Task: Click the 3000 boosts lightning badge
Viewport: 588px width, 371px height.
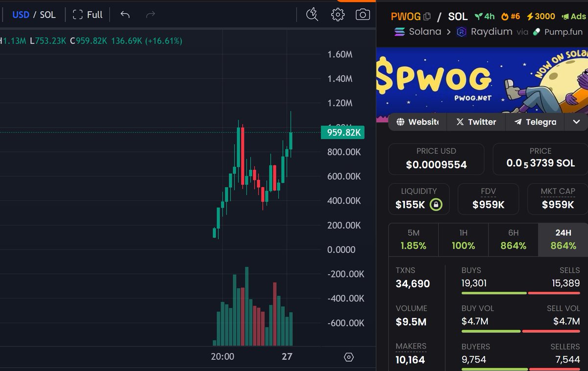Action: pyautogui.click(x=540, y=16)
